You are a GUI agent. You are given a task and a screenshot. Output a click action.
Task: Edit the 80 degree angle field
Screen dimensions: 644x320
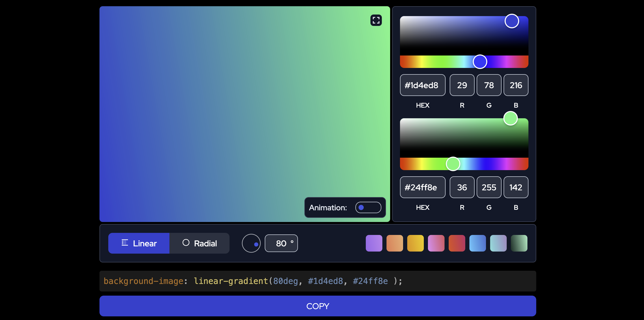tap(281, 243)
